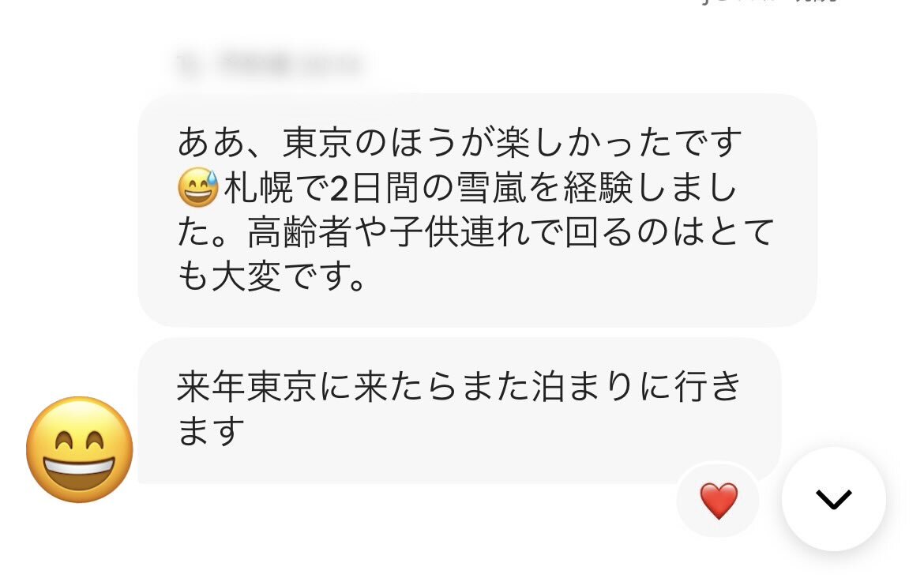
Task: Tap the sweat-smile emoji inside the message
Action: pyautogui.click(x=198, y=187)
